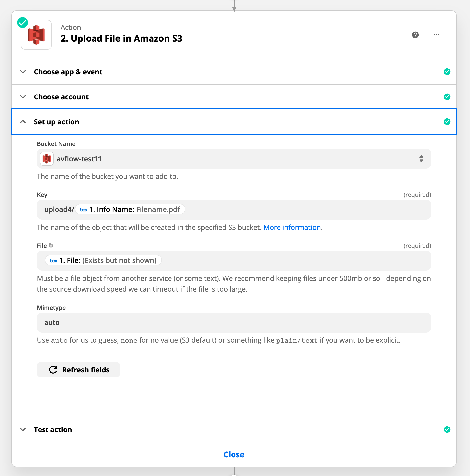This screenshot has height=476, width=470.
Task: Open the help question mark icon
Action: click(415, 35)
